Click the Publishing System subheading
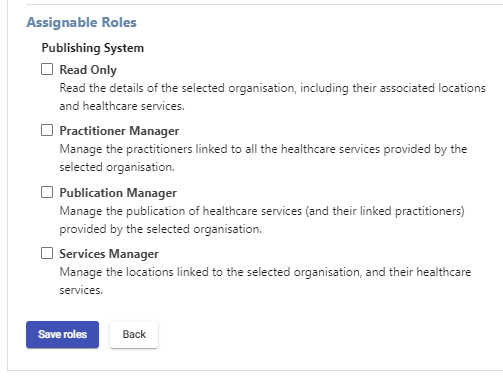The image size is (503, 377). 93,48
